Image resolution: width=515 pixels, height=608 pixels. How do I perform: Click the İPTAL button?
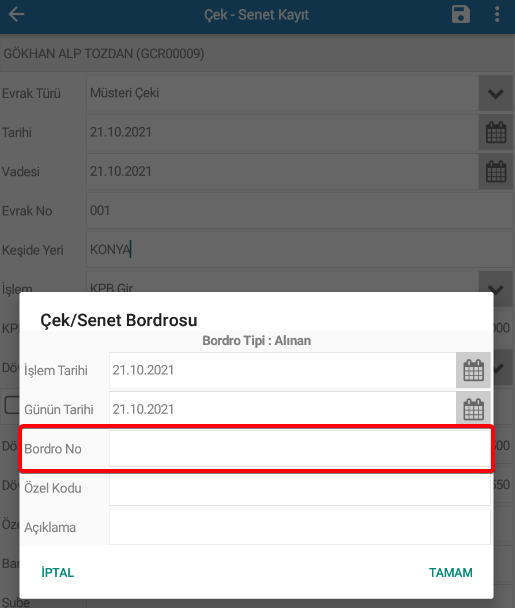[57, 572]
